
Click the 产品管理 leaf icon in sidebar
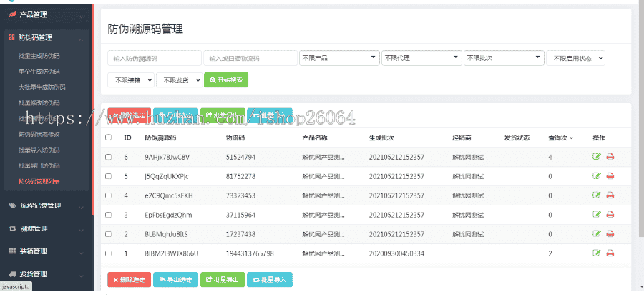(x=11, y=14)
